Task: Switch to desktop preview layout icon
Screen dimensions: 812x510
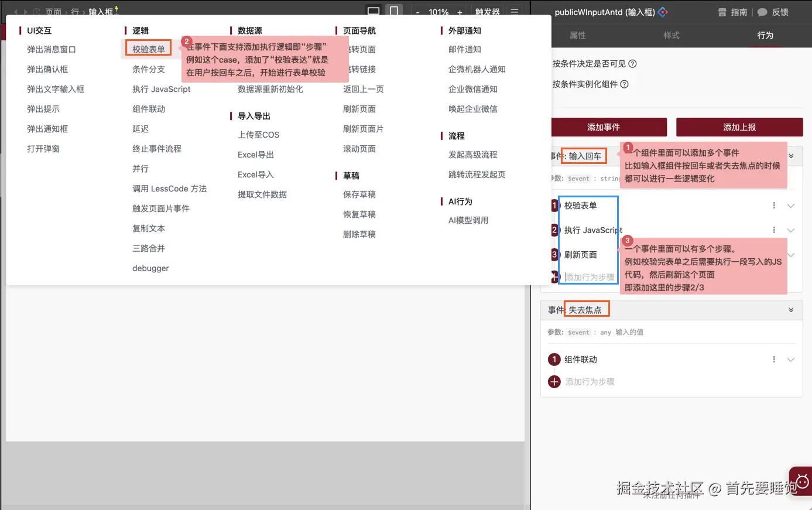Action: tap(373, 11)
